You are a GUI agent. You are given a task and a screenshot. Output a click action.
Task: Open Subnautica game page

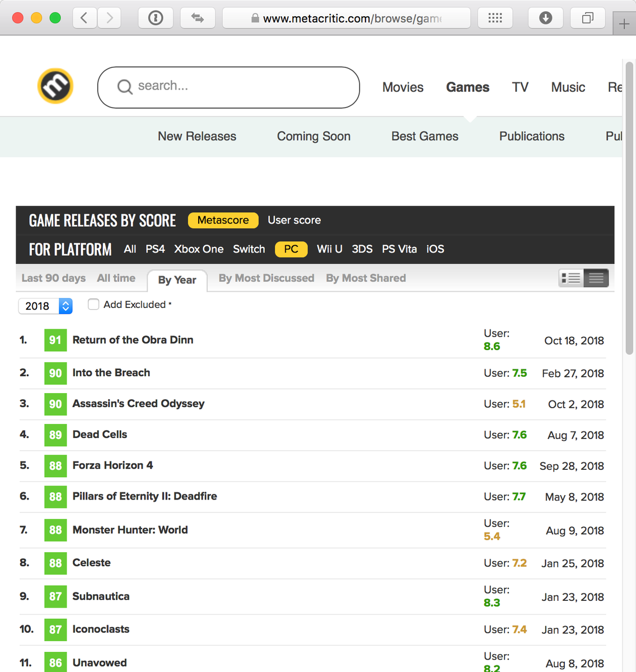click(101, 596)
